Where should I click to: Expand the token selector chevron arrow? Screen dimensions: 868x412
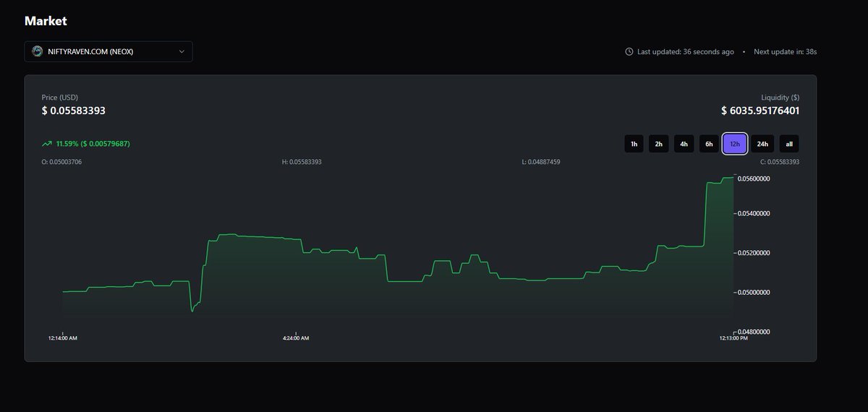181,51
